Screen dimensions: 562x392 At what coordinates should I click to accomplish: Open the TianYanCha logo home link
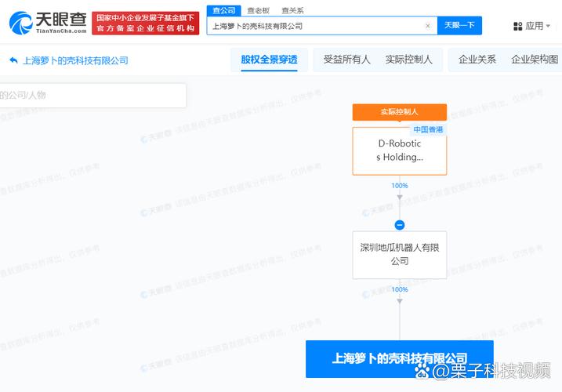pos(48,23)
